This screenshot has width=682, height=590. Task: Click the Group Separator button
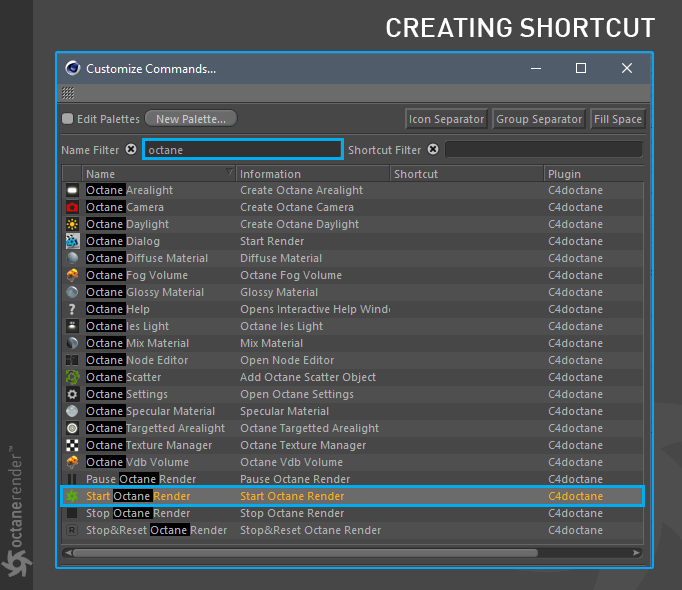(x=539, y=119)
